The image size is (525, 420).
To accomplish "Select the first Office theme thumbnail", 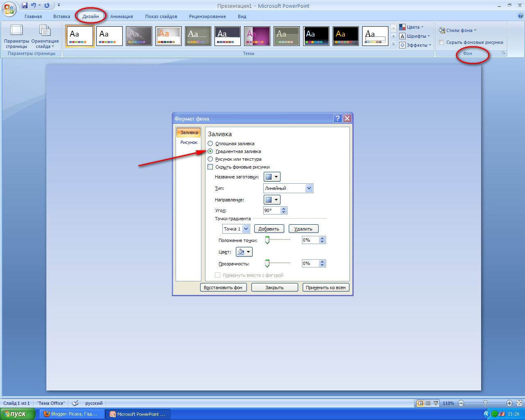I will tap(80, 36).
